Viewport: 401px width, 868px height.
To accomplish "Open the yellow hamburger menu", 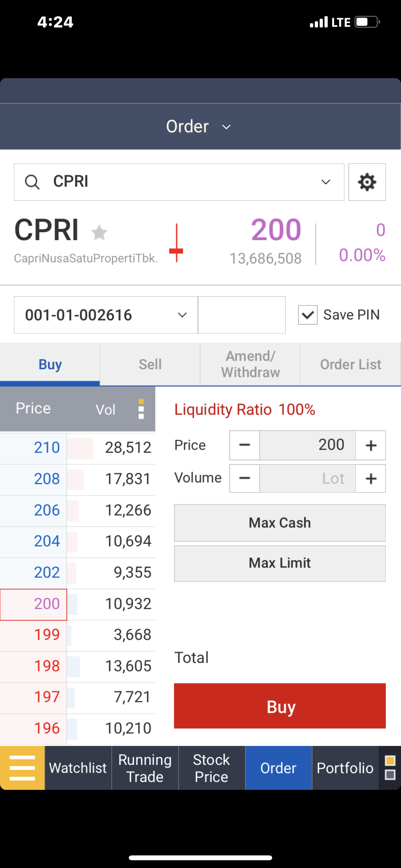I will point(22,768).
